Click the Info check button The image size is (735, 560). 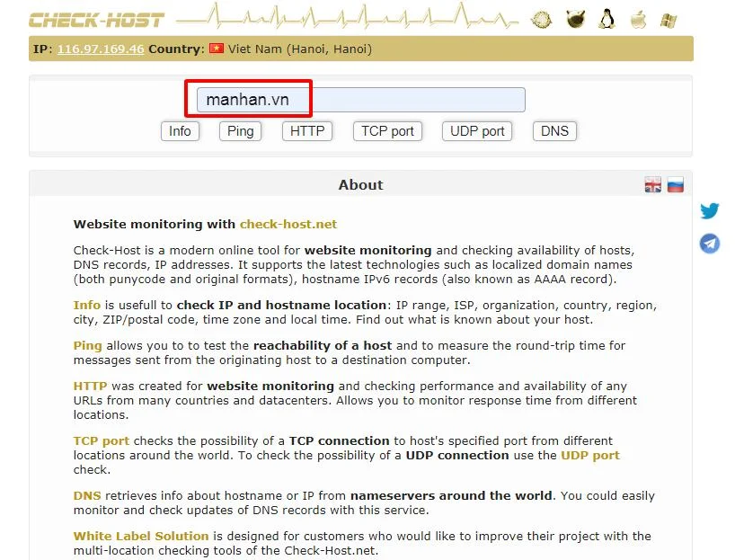(x=180, y=131)
